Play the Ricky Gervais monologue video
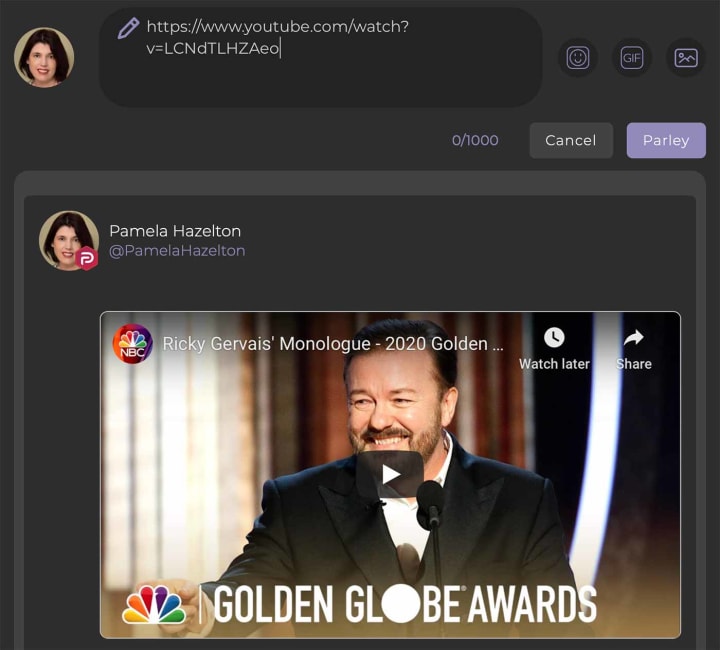 [x=390, y=475]
